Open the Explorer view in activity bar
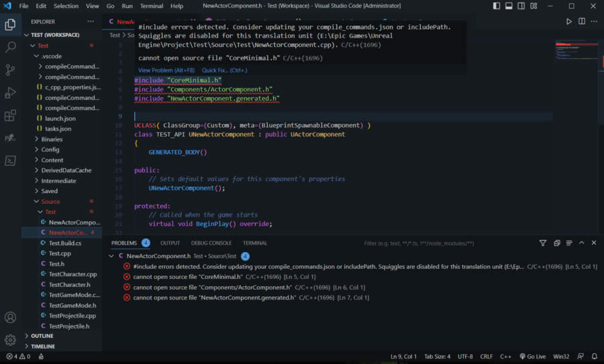 coord(10,25)
